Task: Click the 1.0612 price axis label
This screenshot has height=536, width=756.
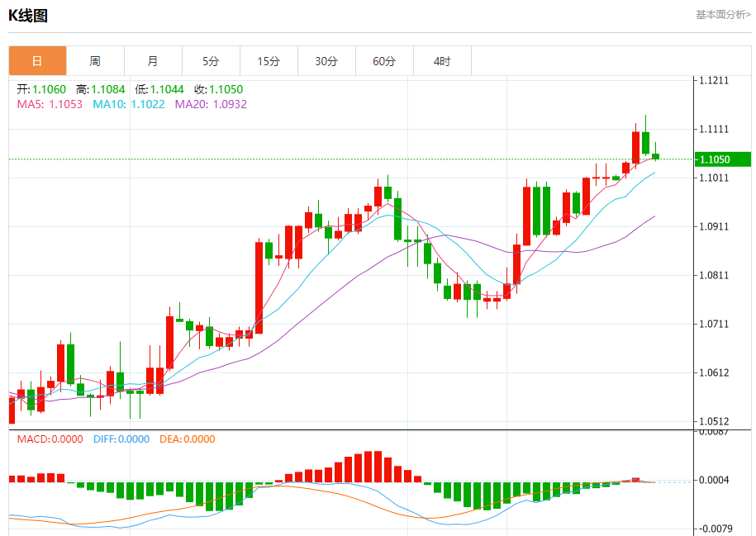Action: click(x=714, y=372)
